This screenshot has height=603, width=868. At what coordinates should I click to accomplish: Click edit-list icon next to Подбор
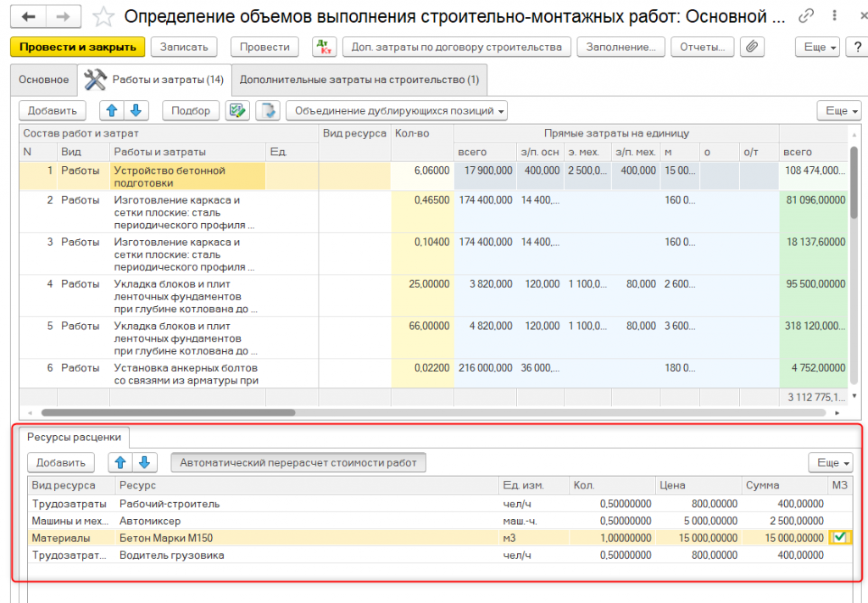coord(237,110)
